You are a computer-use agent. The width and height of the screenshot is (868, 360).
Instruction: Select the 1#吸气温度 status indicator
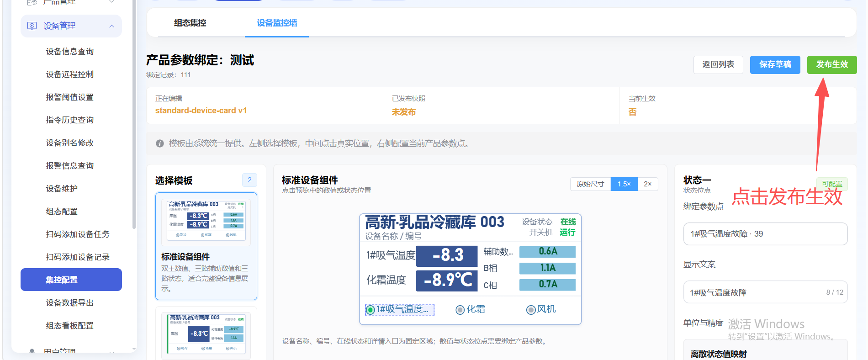point(400,310)
